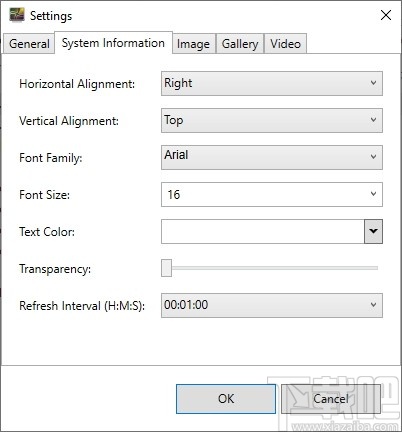Image resolution: width=402 pixels, height=432 pixels.
Task: Click the 00:01:00 refresh interval value
Action: pos(186,305)
